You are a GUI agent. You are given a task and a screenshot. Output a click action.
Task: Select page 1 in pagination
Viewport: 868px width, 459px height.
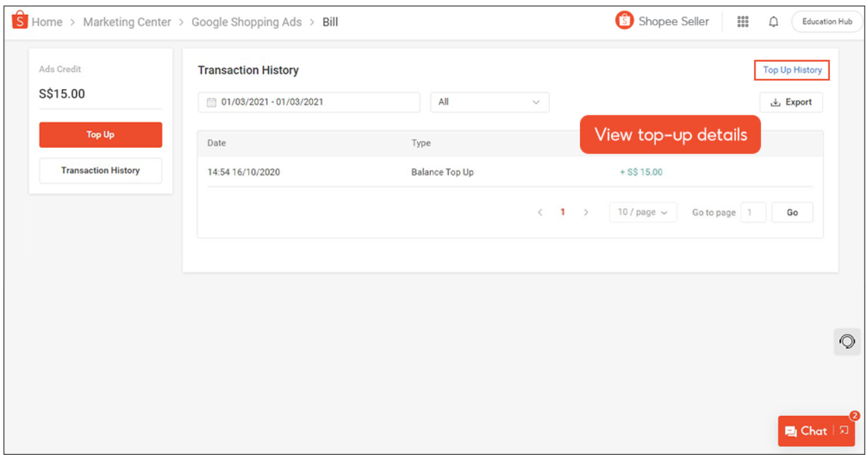click(564, 212)
